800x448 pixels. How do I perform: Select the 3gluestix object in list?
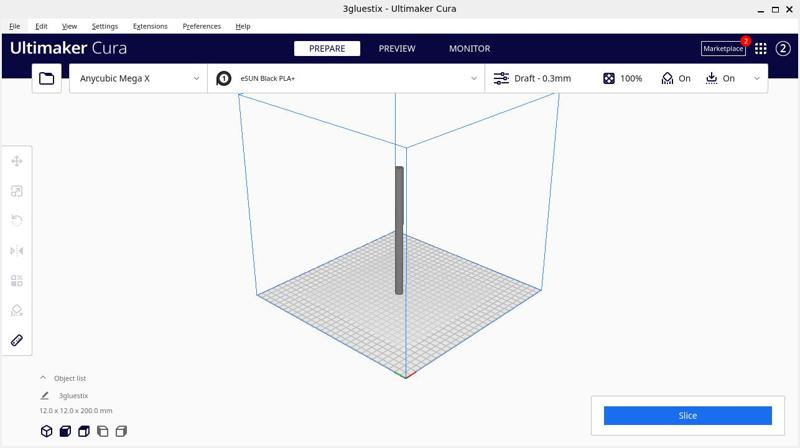click(x=73, y=395)
